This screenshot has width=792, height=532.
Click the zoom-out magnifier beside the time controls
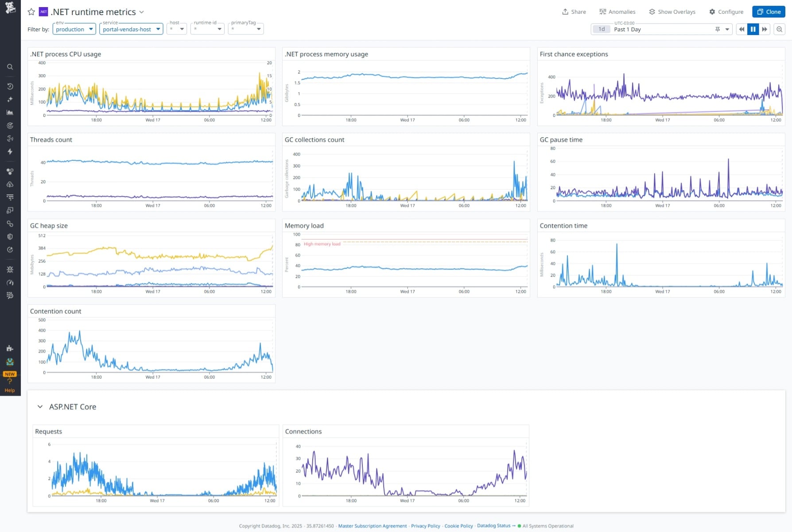[x=780, y=29]
